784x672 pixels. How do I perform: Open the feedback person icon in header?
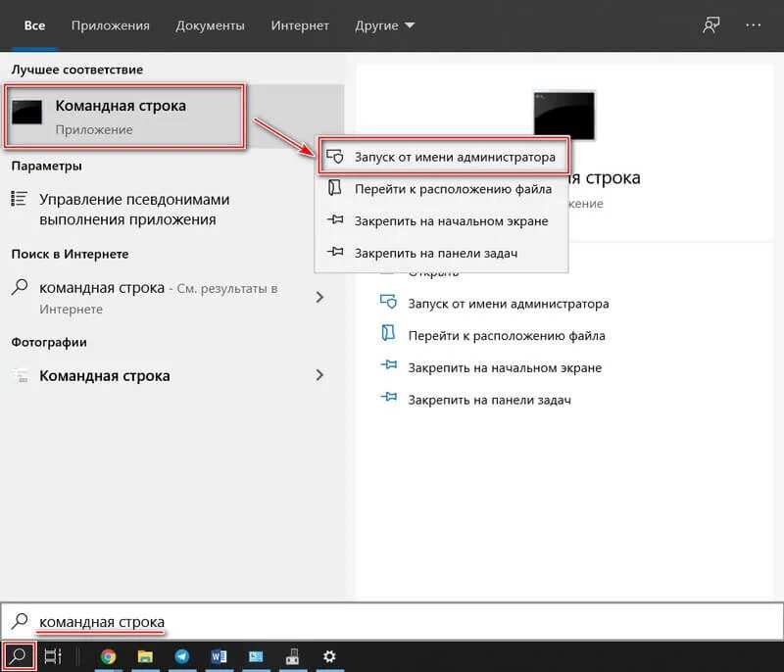[x=711, y=25]
